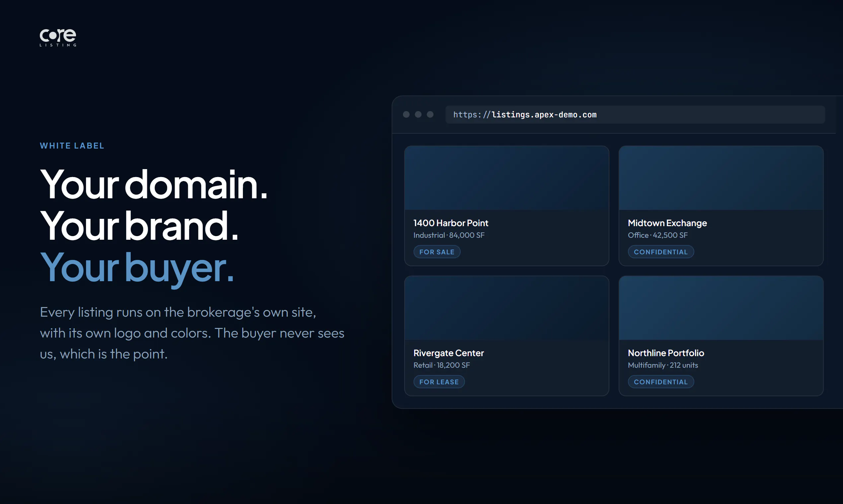The height and width of the screenshot is (504, 843).
Task: Click 'Multifamily · 212 units' text
Action: (663, 365)
